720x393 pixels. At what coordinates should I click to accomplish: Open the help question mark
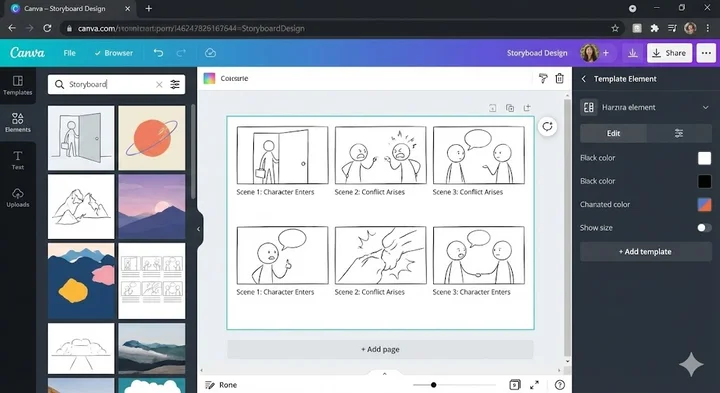click(559, 385)
